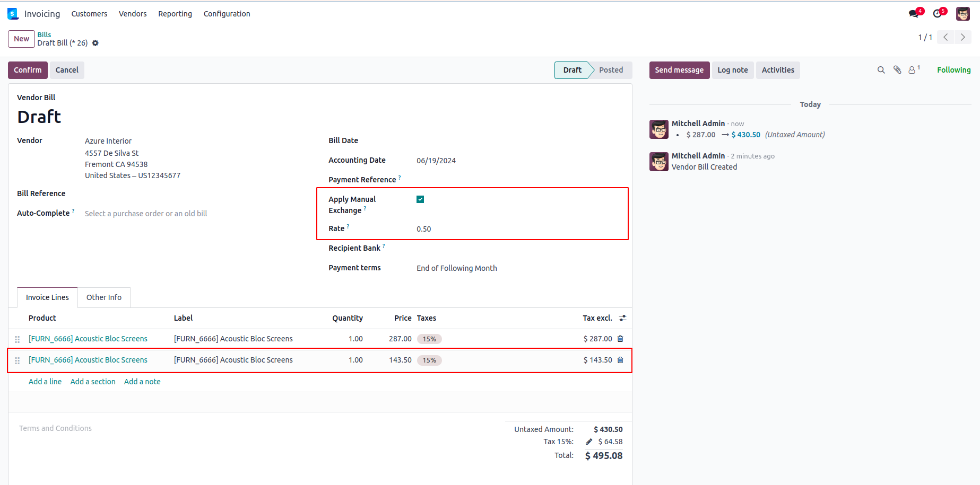
Task: Click Mitchell Admin's avatar on Vendor Bill Created
Action: pyautogui.click(x=659, y=162)
